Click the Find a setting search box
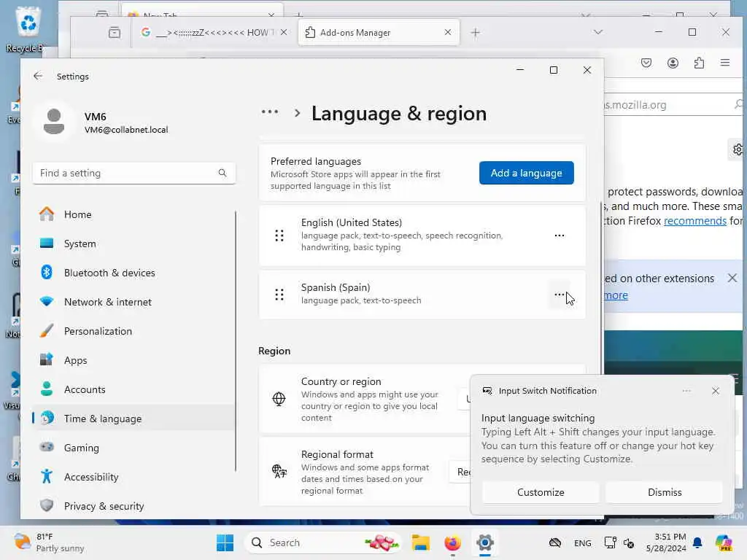747x560 pixels. click(134, 173)
